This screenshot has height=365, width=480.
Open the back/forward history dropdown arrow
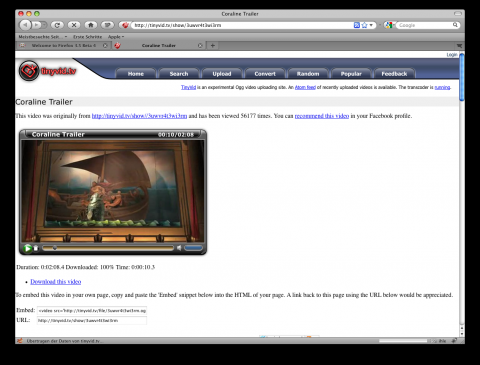click(x=44, y=25)
